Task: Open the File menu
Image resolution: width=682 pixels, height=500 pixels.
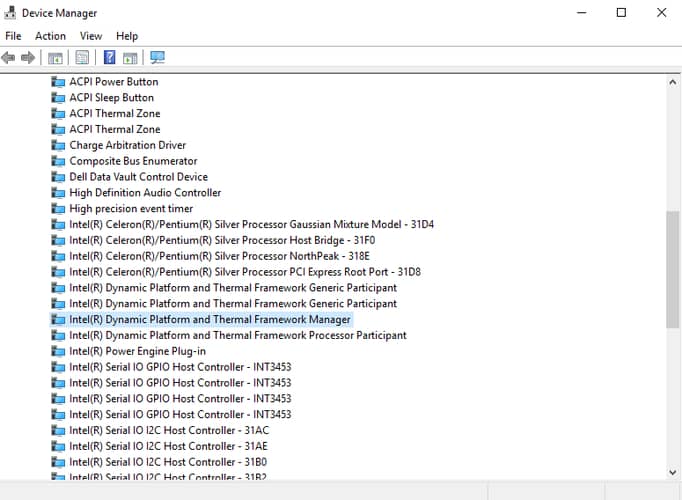Action: click(13, 36)
